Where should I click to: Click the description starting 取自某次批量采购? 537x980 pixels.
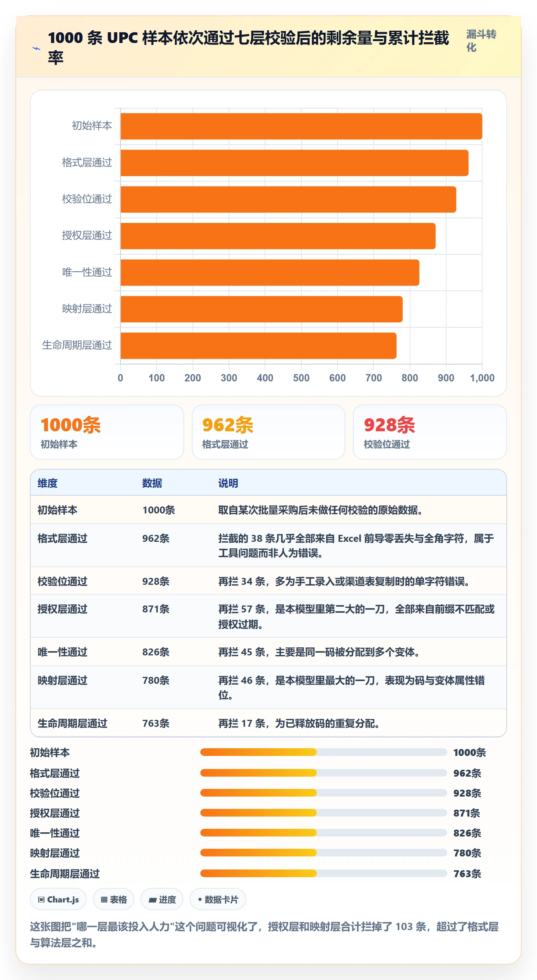tap(321, 510)
